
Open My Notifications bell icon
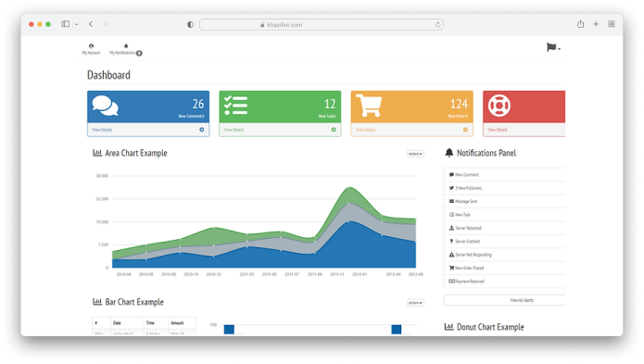tap(126, 46)
